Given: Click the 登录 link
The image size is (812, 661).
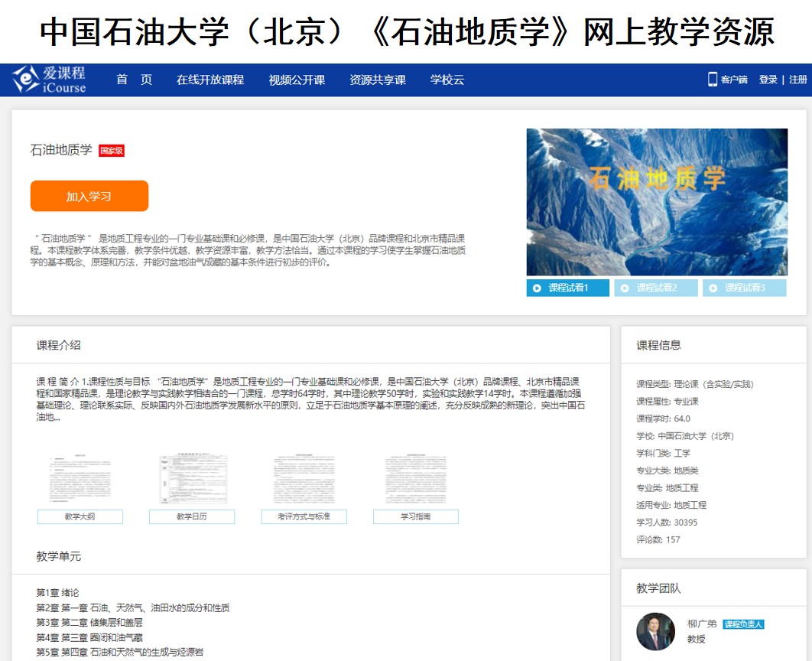Looking at the screenshot, I should 768,80.
